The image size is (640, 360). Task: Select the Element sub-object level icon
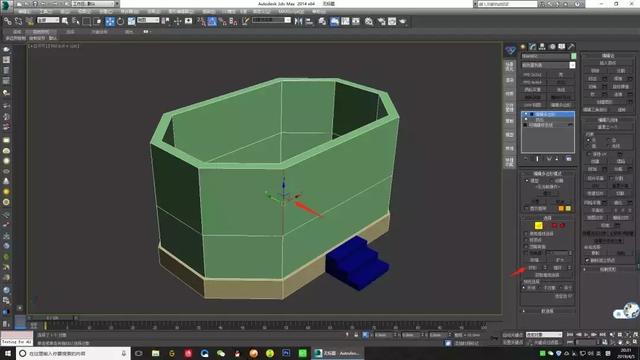point(562,226)
